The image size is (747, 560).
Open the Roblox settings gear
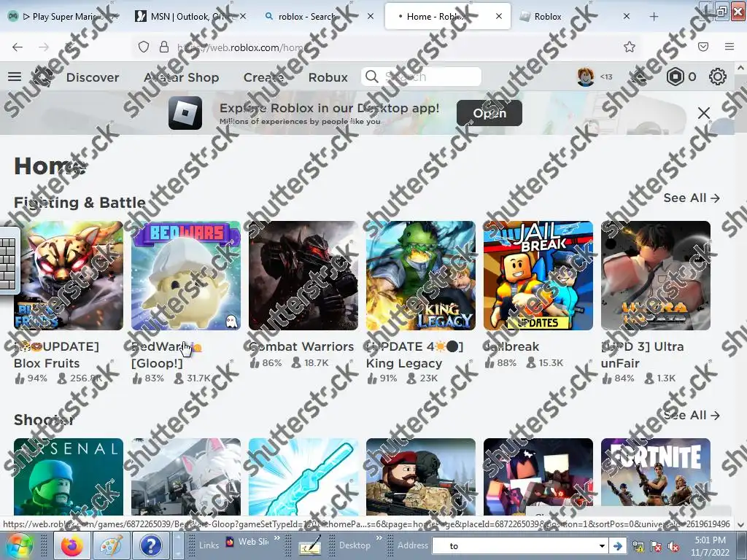tap(718, 77)
